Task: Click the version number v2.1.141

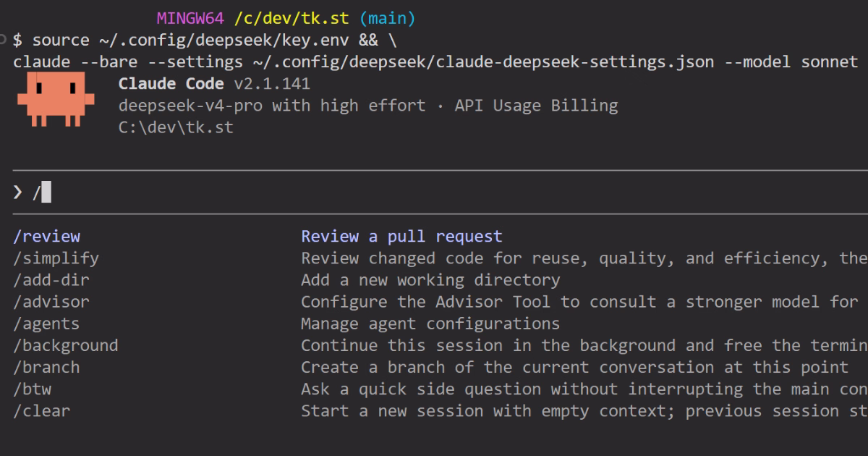Action: (x=272, y=84)
